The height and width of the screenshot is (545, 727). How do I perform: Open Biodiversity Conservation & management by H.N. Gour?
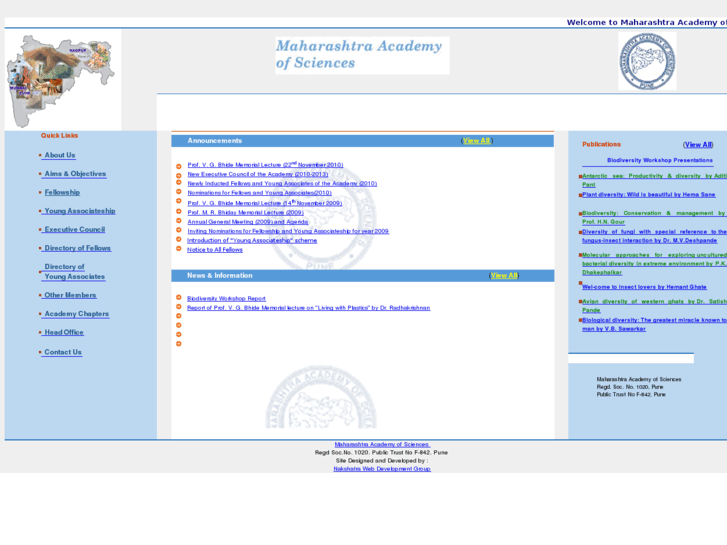click(x=654, y=218)
